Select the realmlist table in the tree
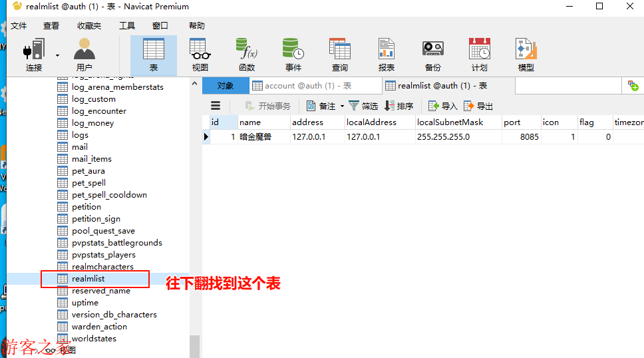This screenshot has width=644, height=358. tap(88, 279)
